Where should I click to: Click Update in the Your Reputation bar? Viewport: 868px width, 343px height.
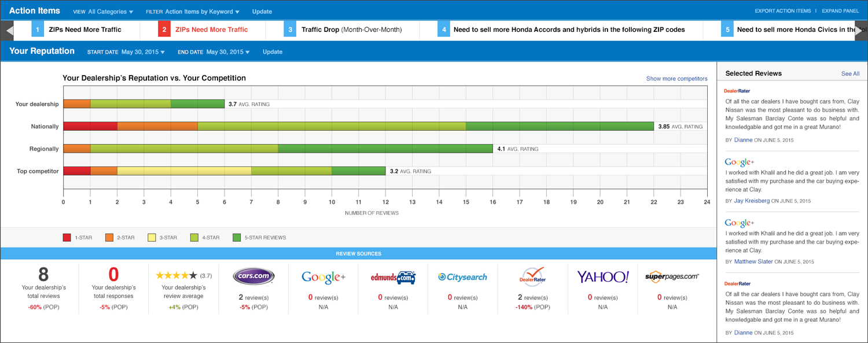click(273, 52)
